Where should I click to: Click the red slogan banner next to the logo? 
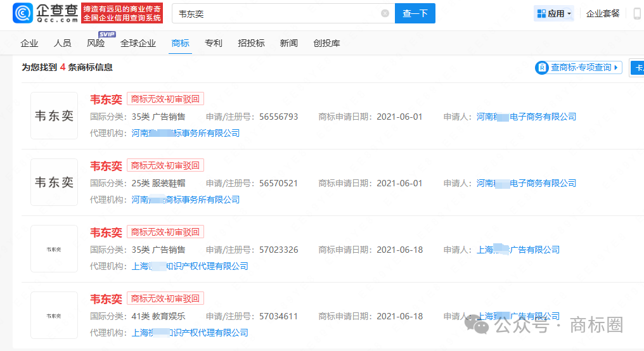coord(122,13)
